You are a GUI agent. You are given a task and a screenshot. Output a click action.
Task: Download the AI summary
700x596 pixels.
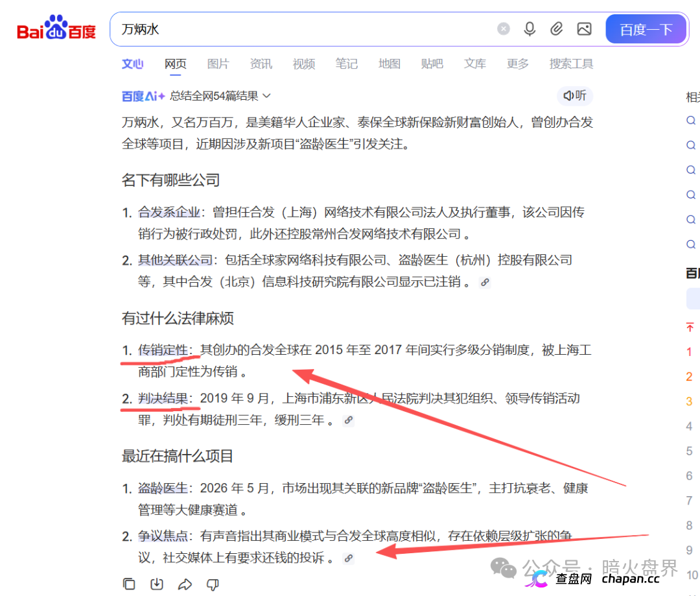(x=157, y=584)
